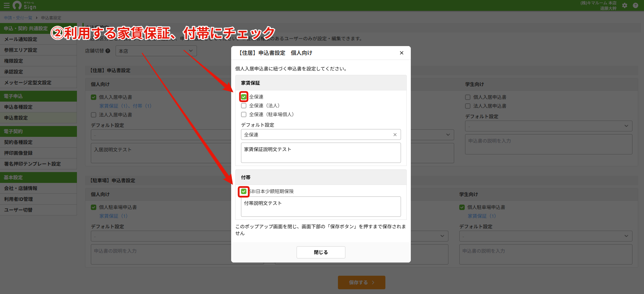The image size is (644, 294).
Task: Check 個人入居申込書 under 学生向け
Action: coord(468,97)
